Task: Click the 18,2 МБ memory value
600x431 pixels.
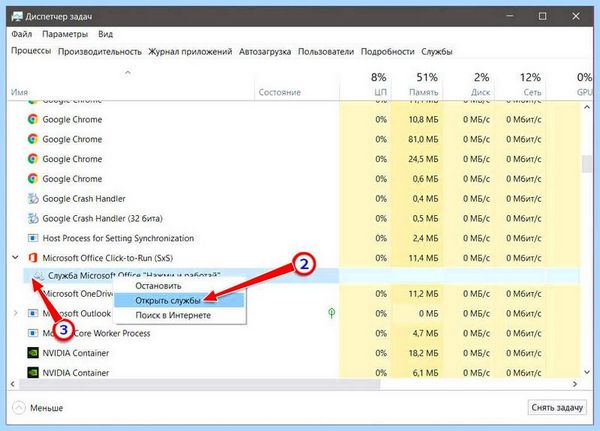Action: [423, 353]
